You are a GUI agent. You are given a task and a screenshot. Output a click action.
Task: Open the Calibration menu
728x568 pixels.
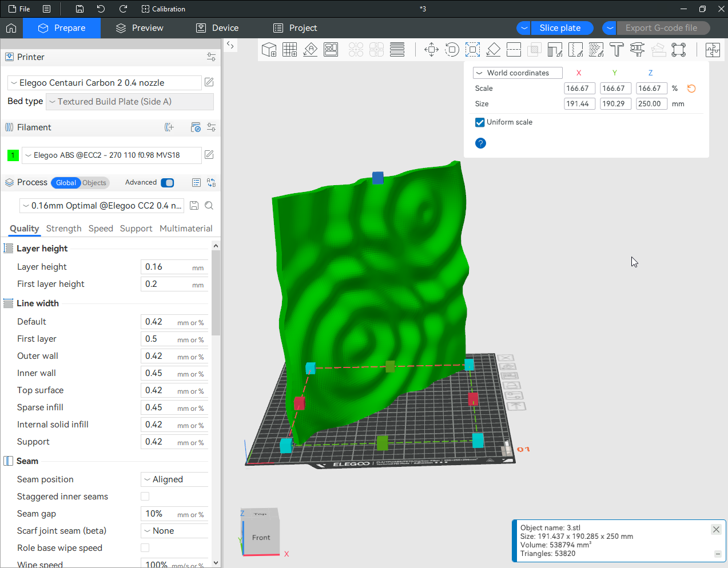[164, 9]
